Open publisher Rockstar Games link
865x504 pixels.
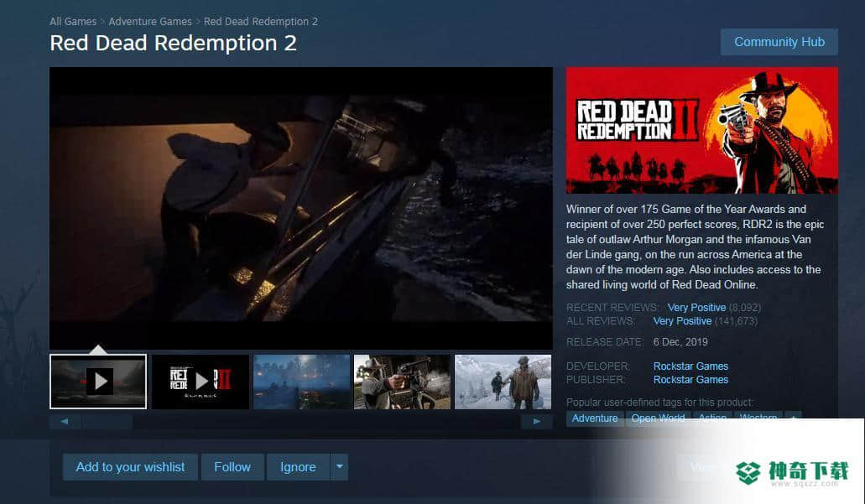pos(690,380)
